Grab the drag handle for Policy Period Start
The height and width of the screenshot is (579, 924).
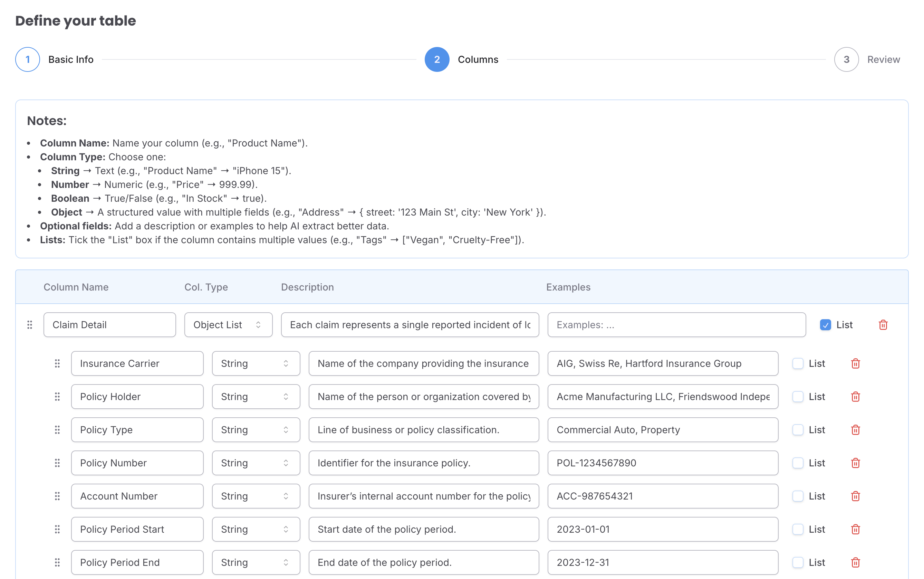(57, 529)
